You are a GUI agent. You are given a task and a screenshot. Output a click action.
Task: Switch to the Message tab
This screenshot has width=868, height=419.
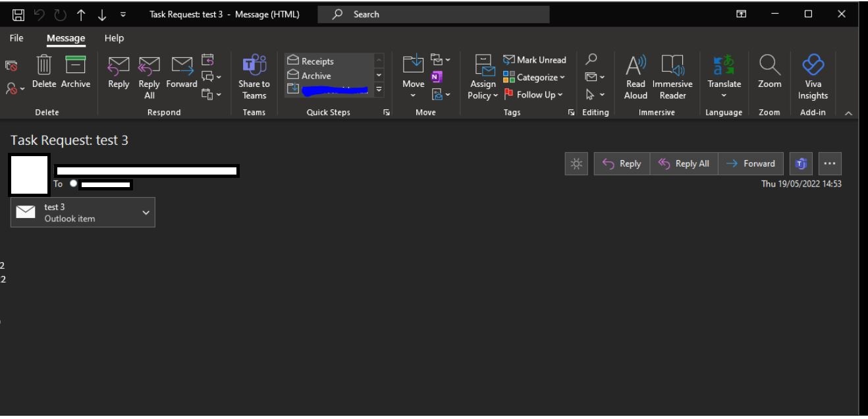pos(66,38)
